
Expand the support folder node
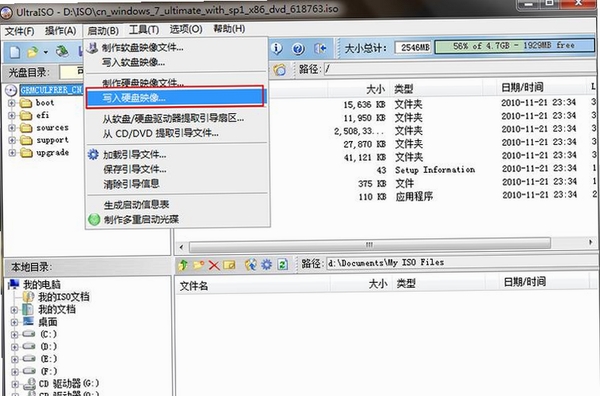[x=12, y=140]
